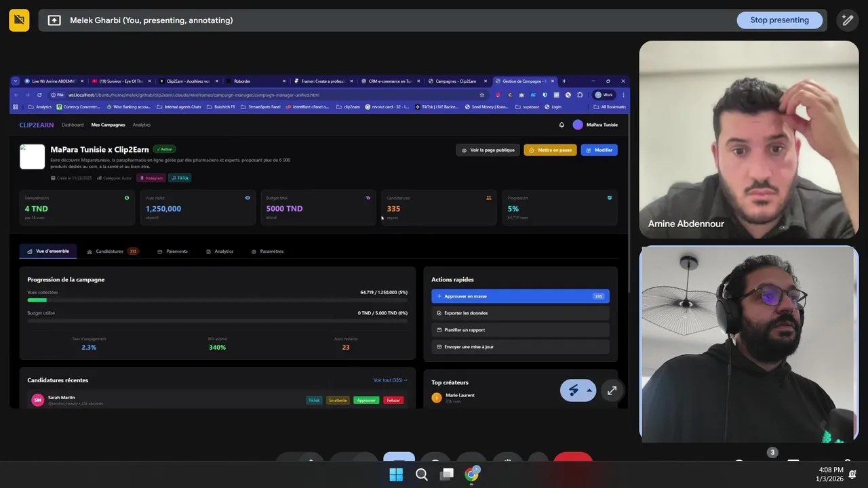Open the StreamSpots Panel bookmark
The width and height of the screenshot is (868, 488).
coord(260,106)
